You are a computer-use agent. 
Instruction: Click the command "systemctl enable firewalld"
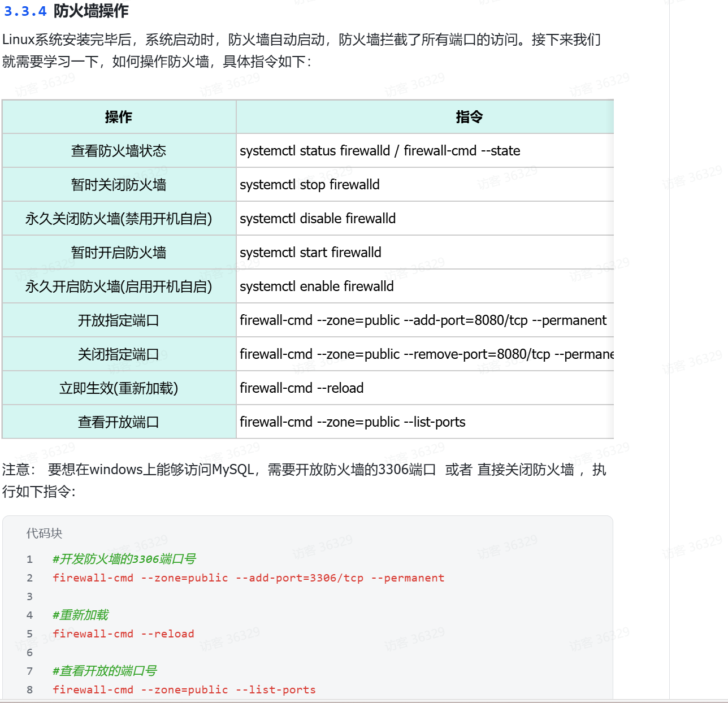point(317,287)
